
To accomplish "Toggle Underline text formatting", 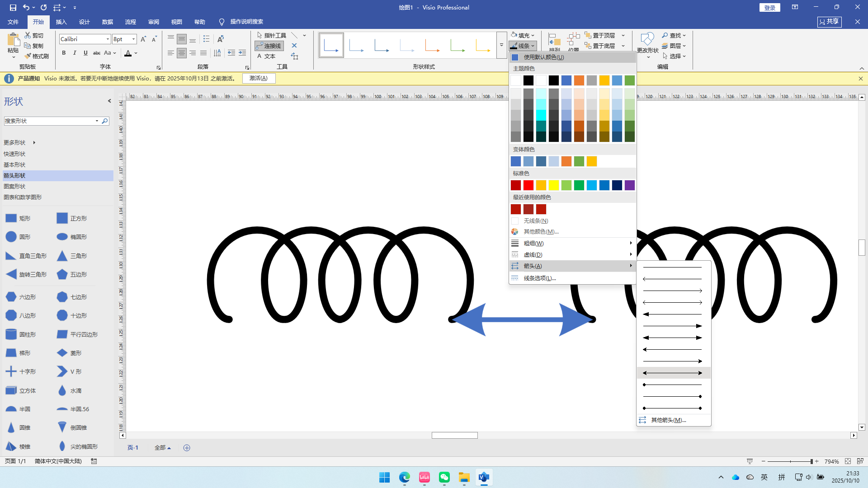I will coord(85,53).
